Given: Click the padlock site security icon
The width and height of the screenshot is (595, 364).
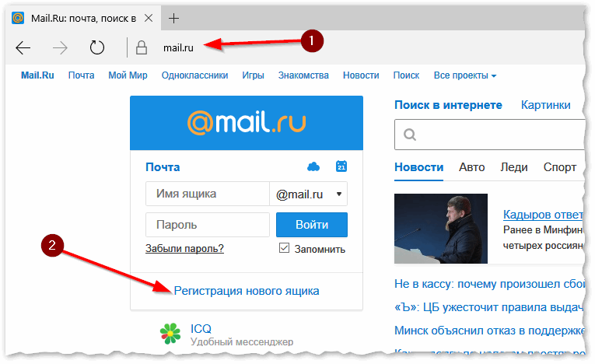Looking at the screenshot, I should click(x=142, y=47).
